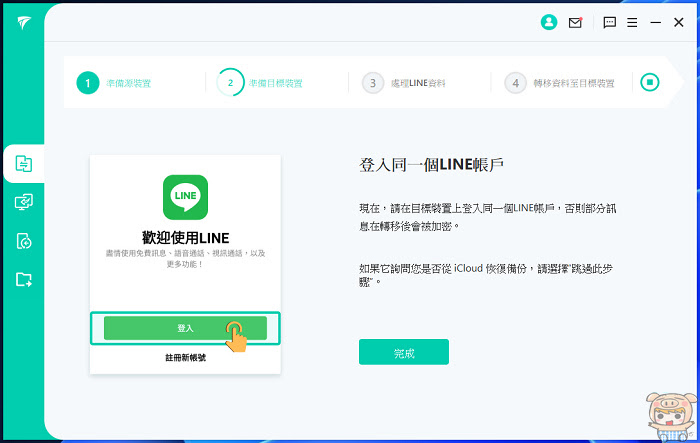Viewport: 700px width, 443px height.
Task: Minimize the application window
Action: (x=655, y=22)
